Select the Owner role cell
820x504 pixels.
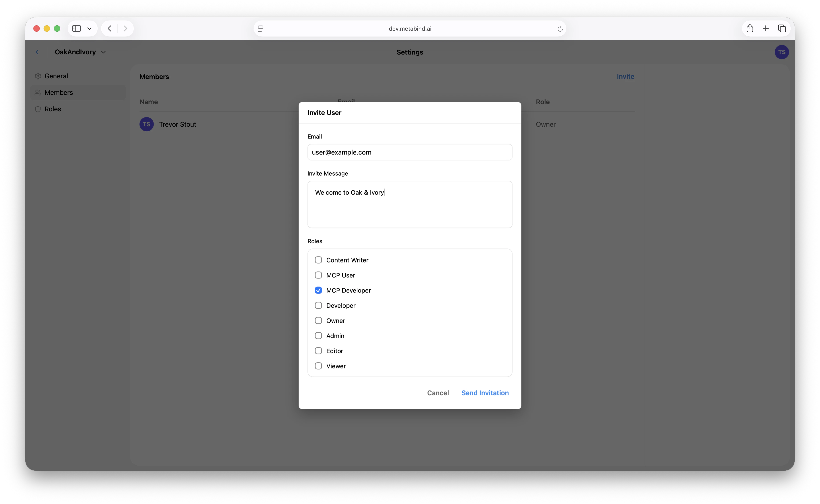coord(546,124)
